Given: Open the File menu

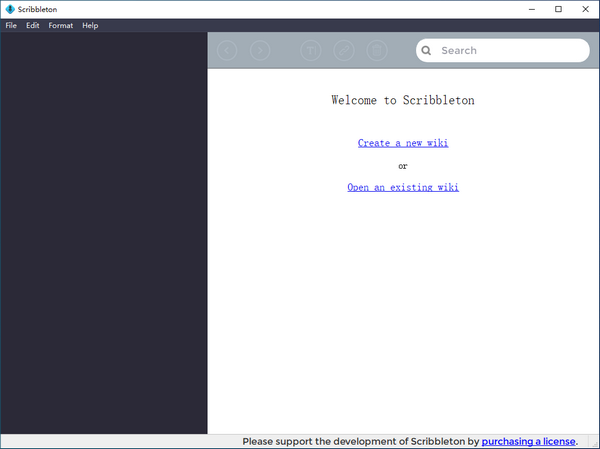Looking at the screenshot, I should click(11, 25).
